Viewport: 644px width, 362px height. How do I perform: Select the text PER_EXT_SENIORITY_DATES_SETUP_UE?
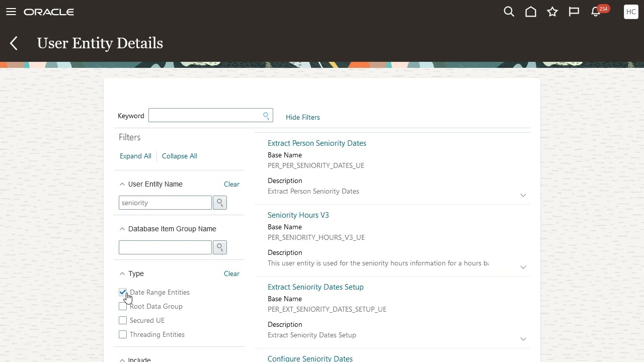pyautogui.click(x=327, y=309)
